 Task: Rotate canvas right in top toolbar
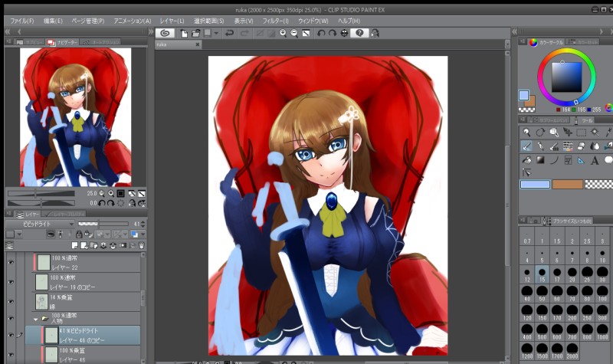pos(333,34)
